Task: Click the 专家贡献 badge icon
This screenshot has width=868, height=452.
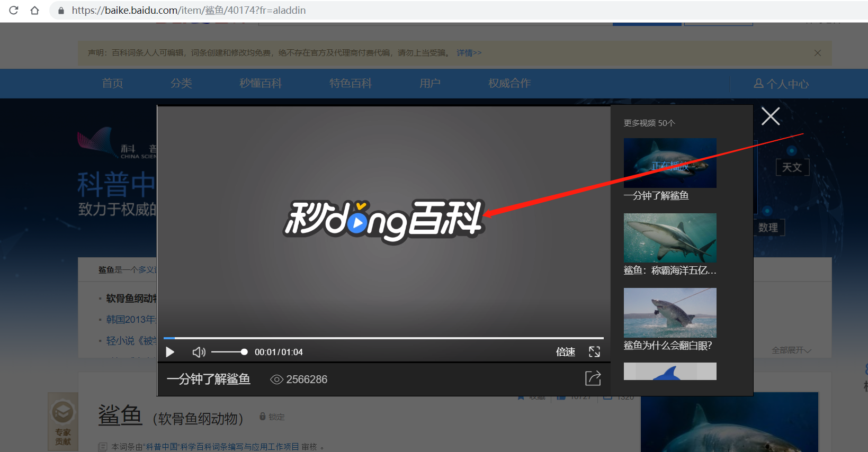Action: pyautogui.click(x=62, y=421)
